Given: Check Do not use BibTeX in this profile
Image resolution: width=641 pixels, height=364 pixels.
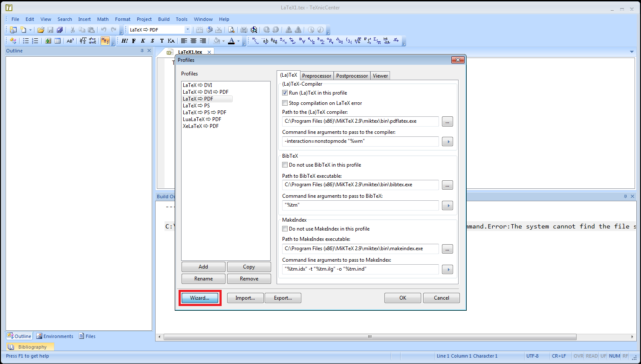Looking at the screenshot, I should click(x=285, y=165).
